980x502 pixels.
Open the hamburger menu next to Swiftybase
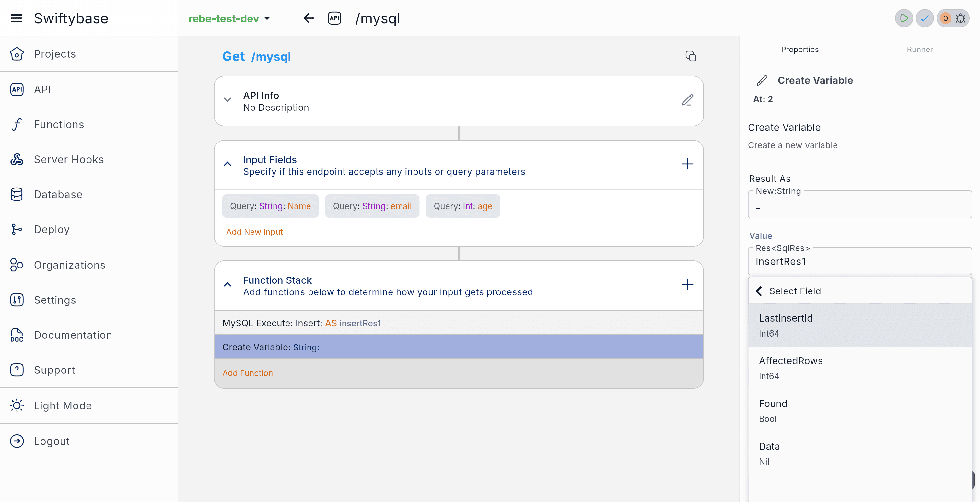pos(16,18)
